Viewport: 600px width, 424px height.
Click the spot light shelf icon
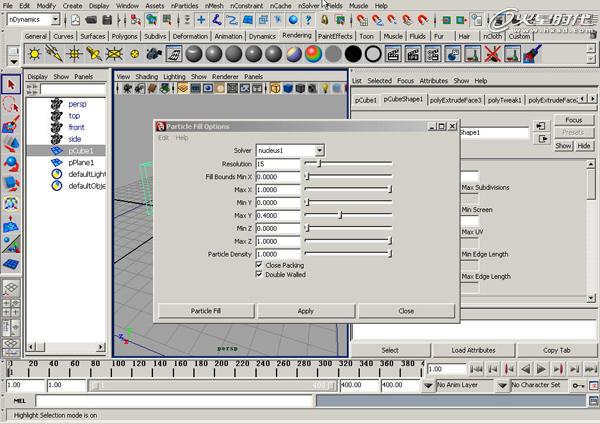coord(94,54)
